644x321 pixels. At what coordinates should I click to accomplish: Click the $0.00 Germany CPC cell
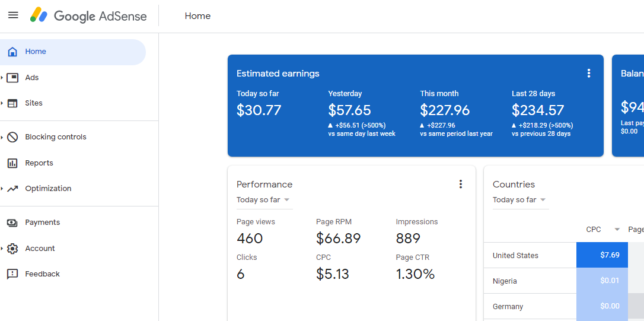[x=602, y=307]
